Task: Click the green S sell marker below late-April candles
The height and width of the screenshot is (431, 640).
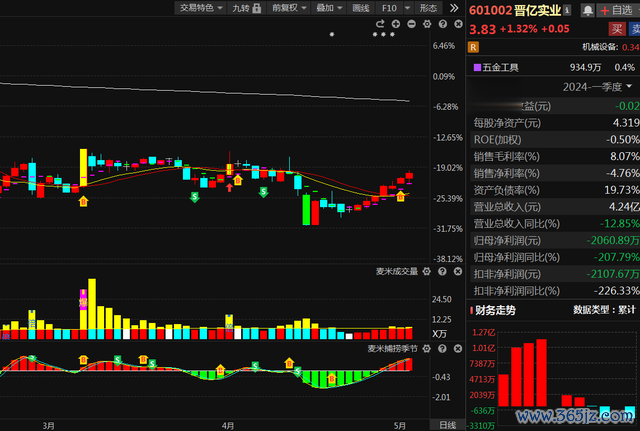Action: click(263, 192)
